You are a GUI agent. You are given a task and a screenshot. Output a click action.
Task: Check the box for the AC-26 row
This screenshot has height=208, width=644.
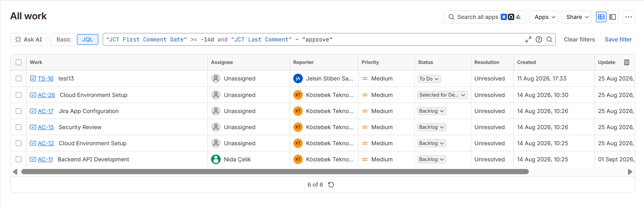pos(19,95)
